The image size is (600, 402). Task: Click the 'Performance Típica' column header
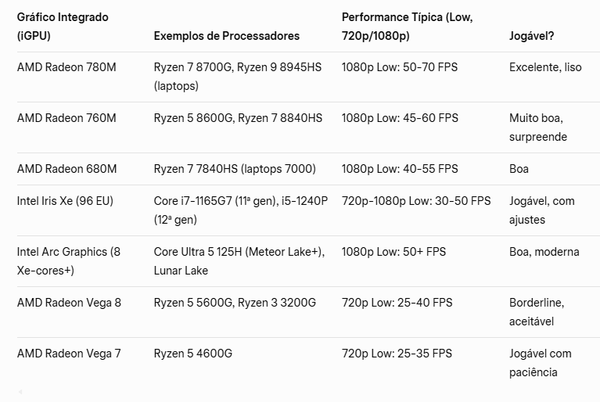(x=407, y=27)
